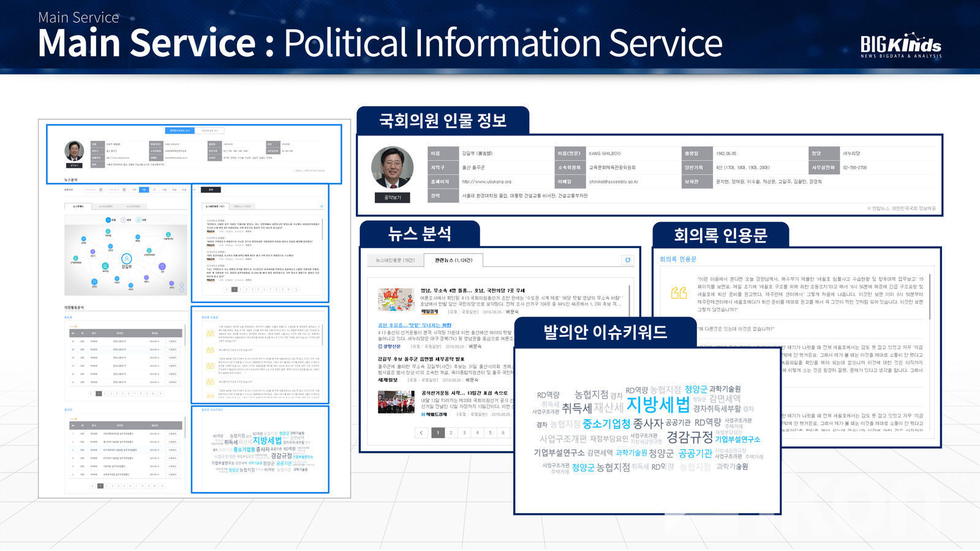The image size is (980, 551).
Task: Select the 관련뉴스 (1,124건) tab
Action: point(453,260)
